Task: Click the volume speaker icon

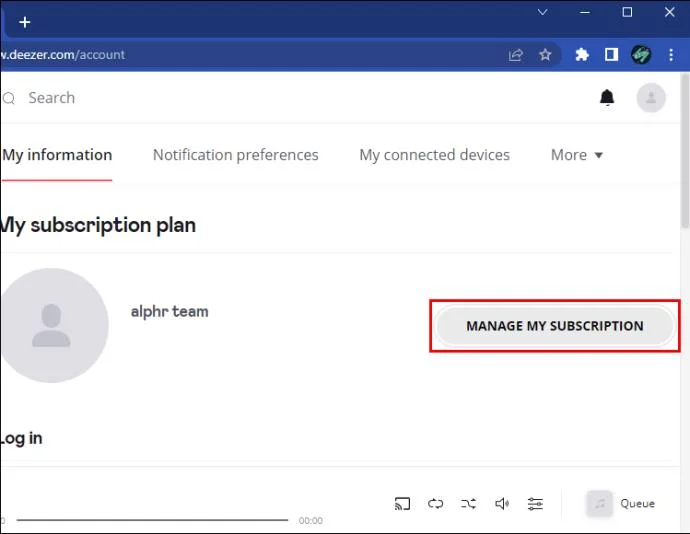Action: (502, 504)
